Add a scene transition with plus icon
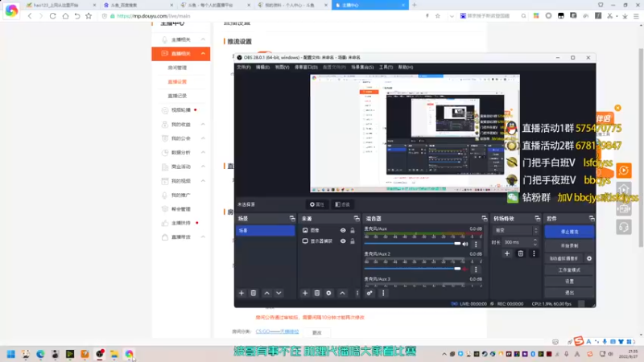Viewport: 644px width, 362px height. tap(507, 253)
